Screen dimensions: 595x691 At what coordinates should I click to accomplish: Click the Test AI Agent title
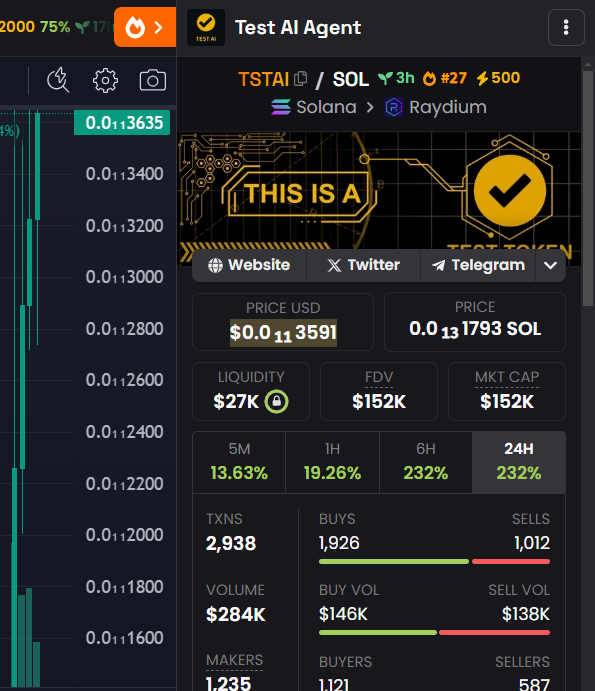[x=298, y=27]
